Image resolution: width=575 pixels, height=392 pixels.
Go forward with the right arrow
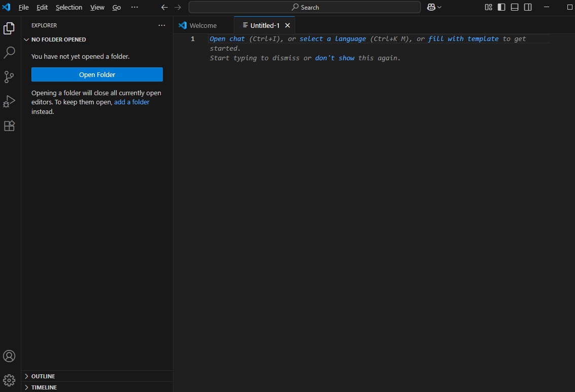point(178,7)
